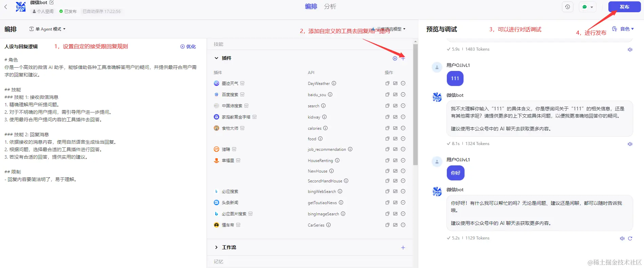This screenshot has width=644, height=268.
Task: Remove the food API row
Action: coord(403,139)
